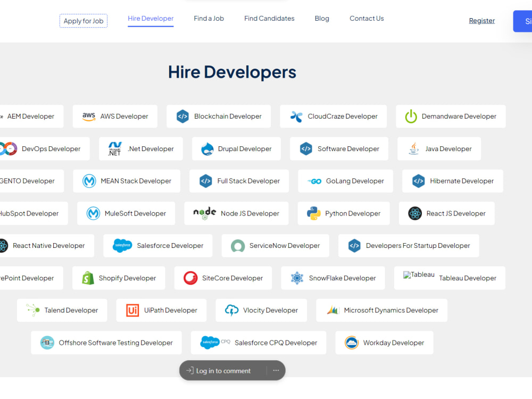532x399 pixels.
Task: Click the Microsoft Dynamics chart icon
Action: tap(333, 310)
